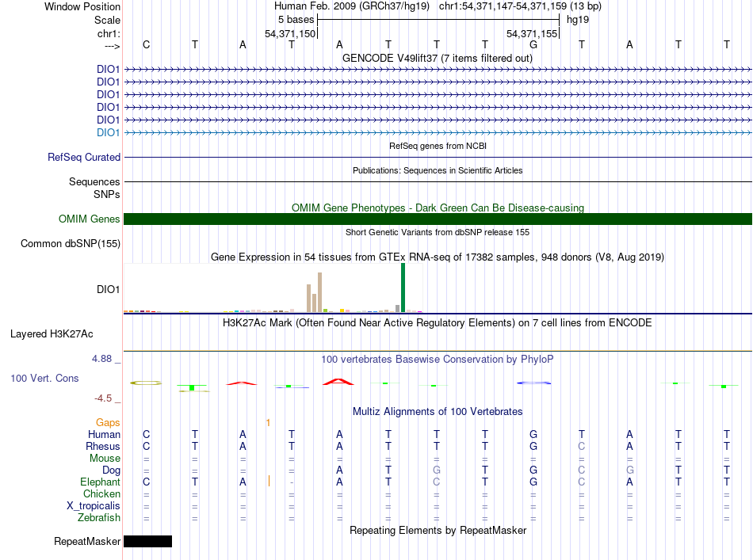Select the 'Zebrafish' alignment row label

pos(99,518)
